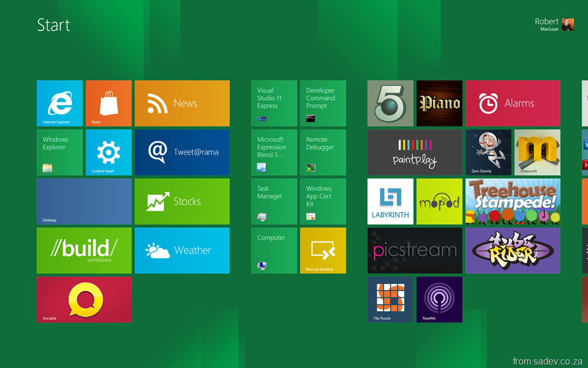Launch the NearMe tile
The height and width of the screenshot is (368, 588).
coord(439,300)
